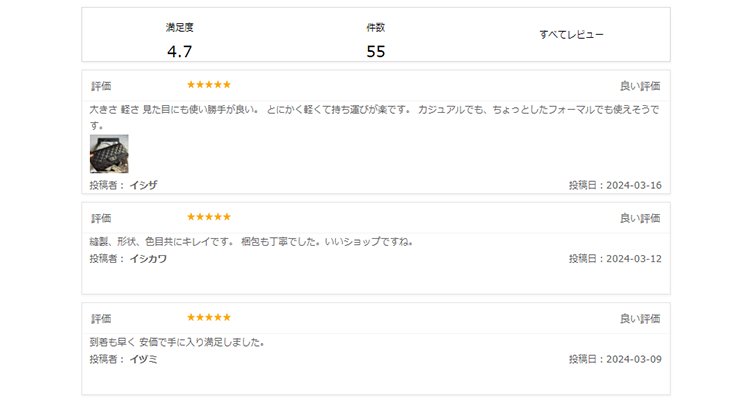
Task: Click the 件数 heading
Action: [x=375, y=27]
